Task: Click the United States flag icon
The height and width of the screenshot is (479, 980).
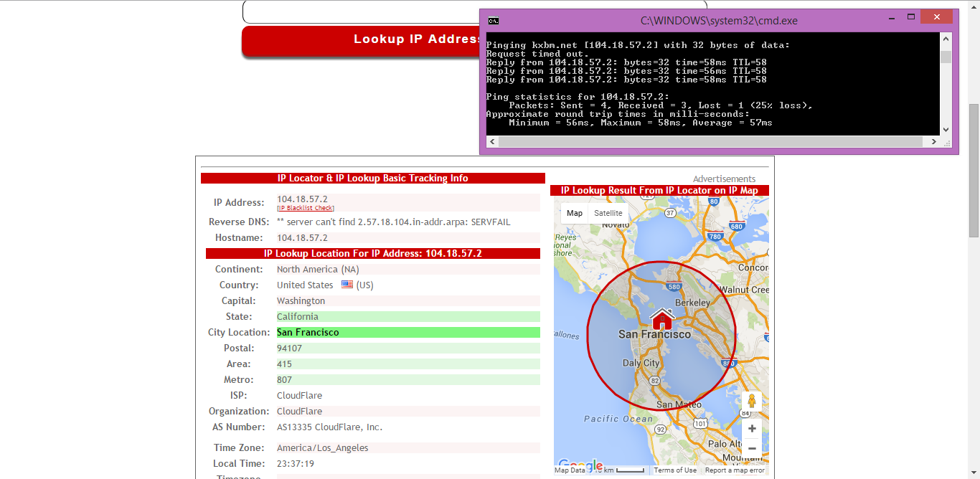Action: coord(347,285)
